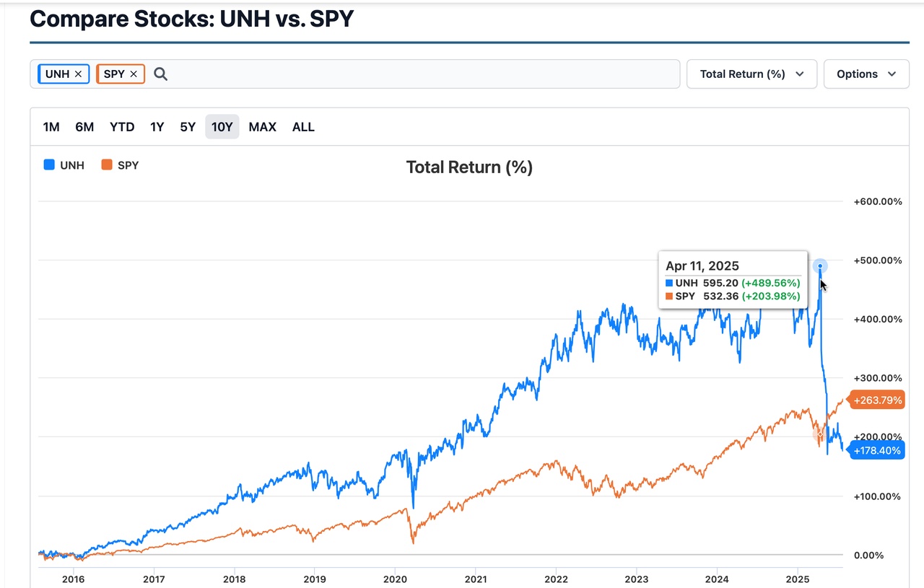This screenshot has width=924, height=588.
Task: Click the +500.00% y-axis label
Action: click(878, 260)
